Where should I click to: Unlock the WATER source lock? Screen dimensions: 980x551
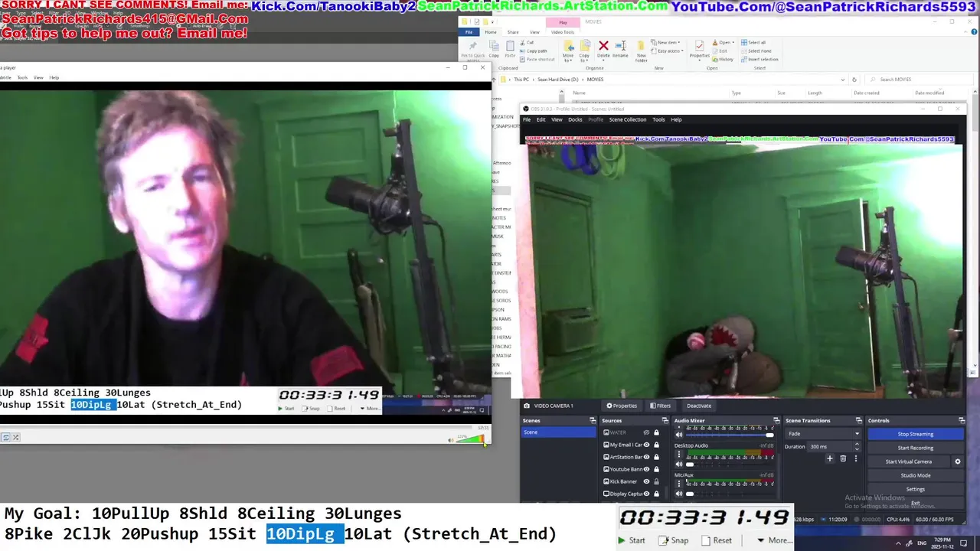coord(656,432)
